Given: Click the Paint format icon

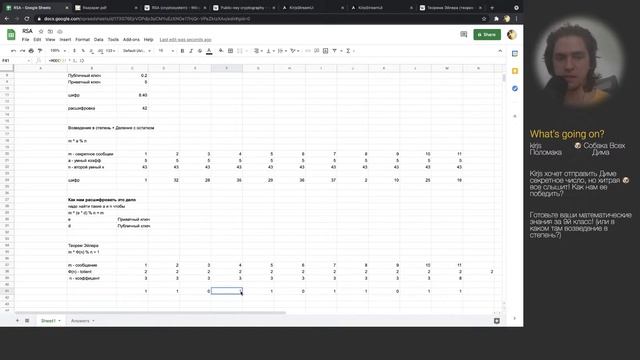Looking at the screenshot, I should click(40, 51).
